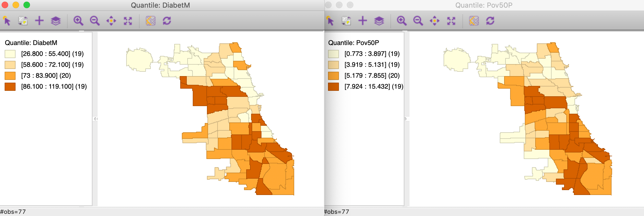Click the Pov50P window title bar text

pyautogui.click(x=484, y=5)
